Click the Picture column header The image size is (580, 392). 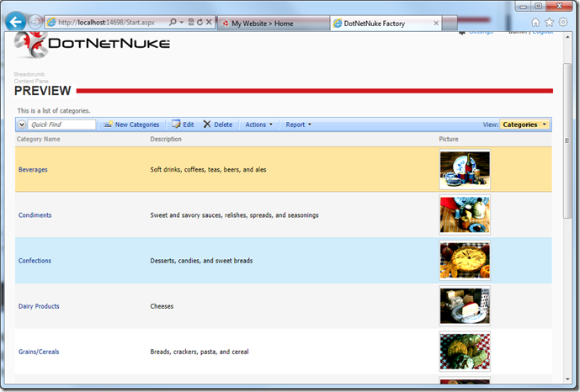coord(449,139)
